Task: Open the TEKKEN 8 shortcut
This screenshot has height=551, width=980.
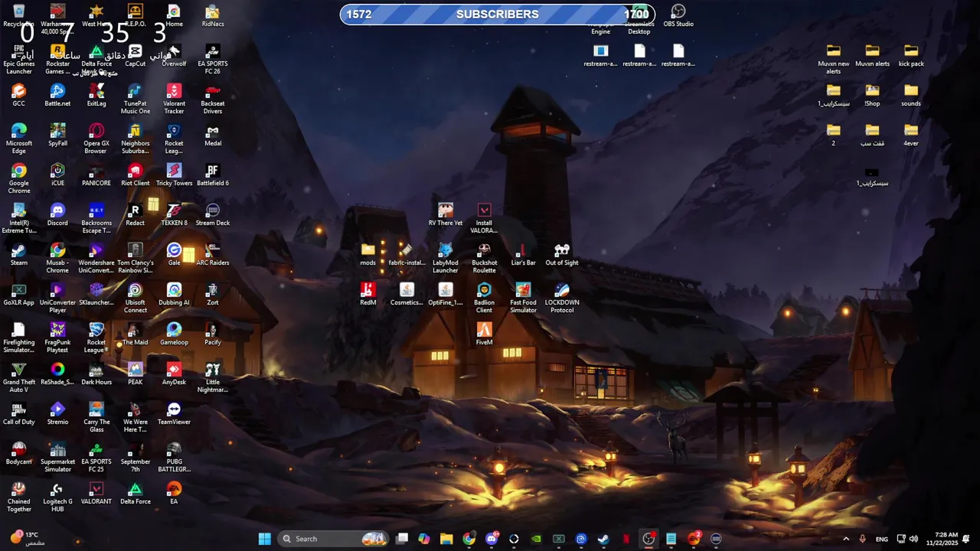Action: click(174, 214)
